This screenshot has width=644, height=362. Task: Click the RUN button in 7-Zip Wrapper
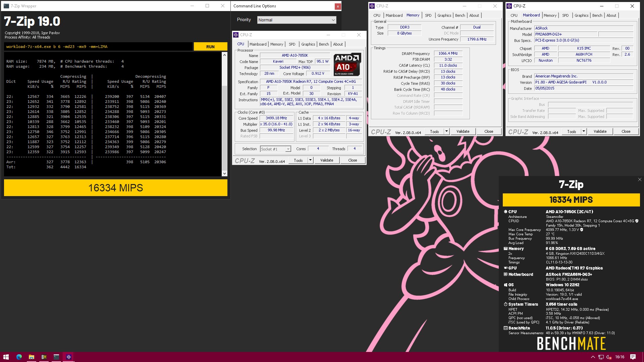click(210, 47)
